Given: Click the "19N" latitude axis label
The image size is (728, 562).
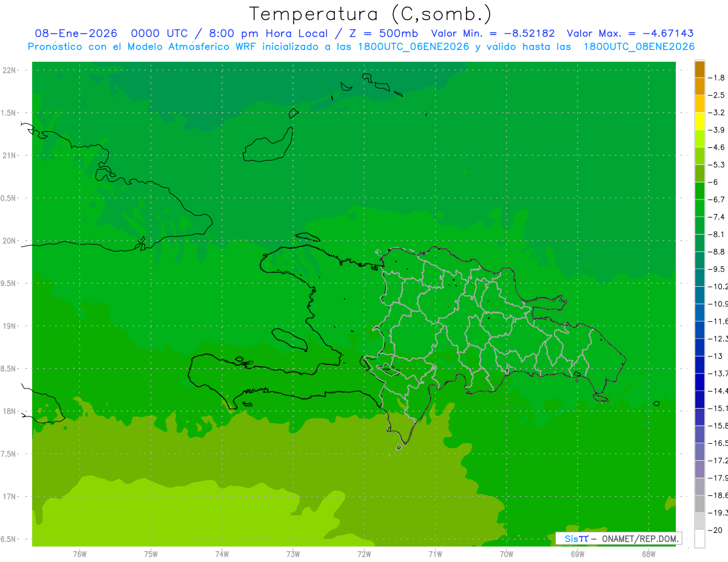Looking at the screenshot, I should [10, 326].
